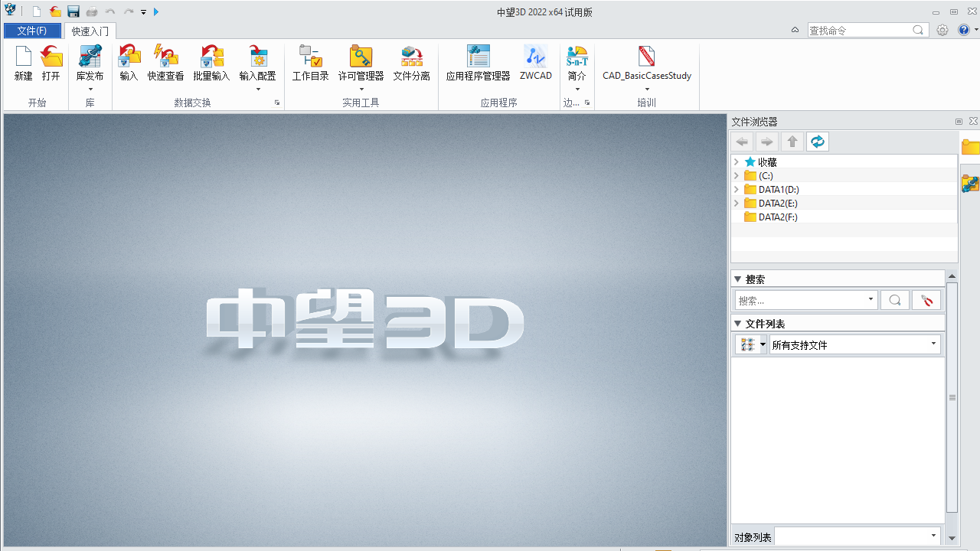Expand the (C:) drive node
Viewport: 980px width, 551px height.
[x=737, y=175]
